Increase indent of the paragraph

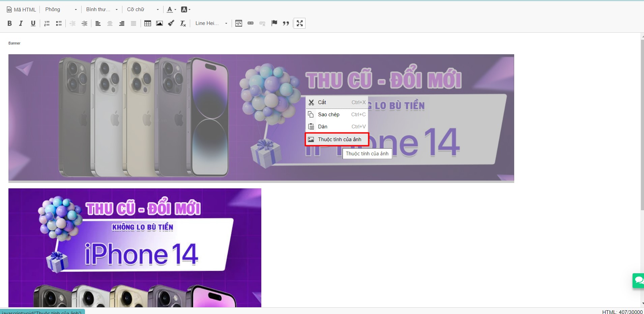pos(84,23)
